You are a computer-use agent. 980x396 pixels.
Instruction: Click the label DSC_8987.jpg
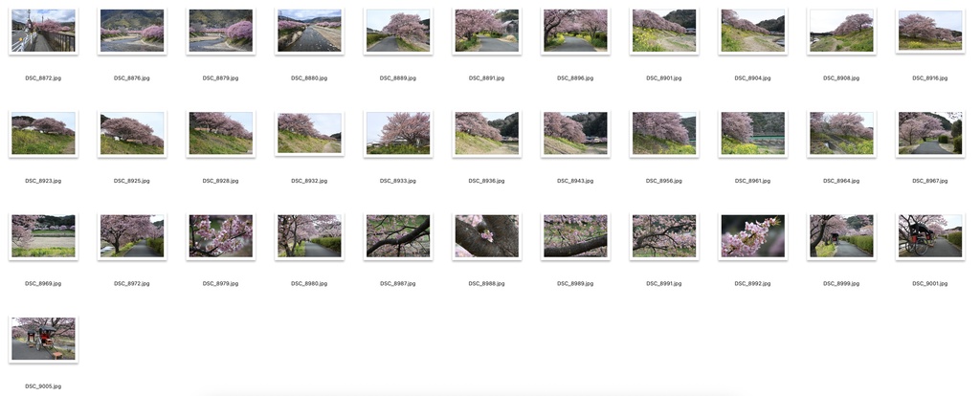click(x=398, y=283)
